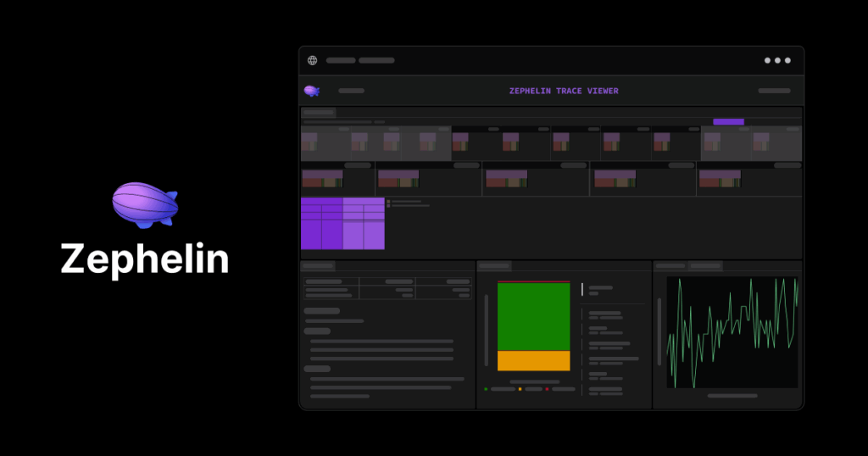Click the small Zephelin blimp logo icon
The height and width of the screenshot is (456, 868).
(312, 91)
